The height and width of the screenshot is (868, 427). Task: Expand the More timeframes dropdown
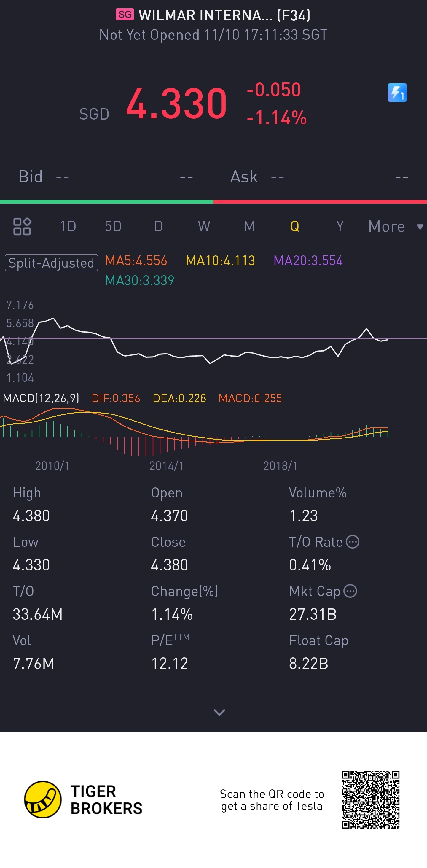click(396, 226)
